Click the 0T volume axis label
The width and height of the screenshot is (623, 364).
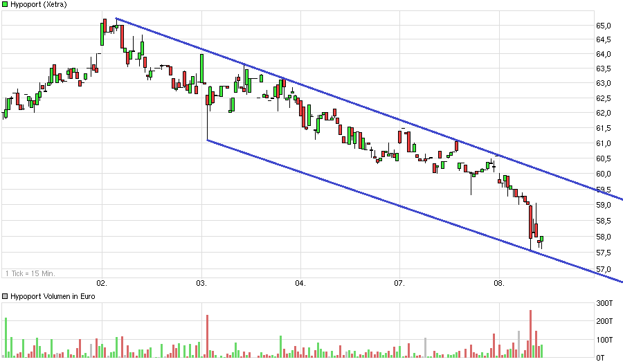pos(600,358)
